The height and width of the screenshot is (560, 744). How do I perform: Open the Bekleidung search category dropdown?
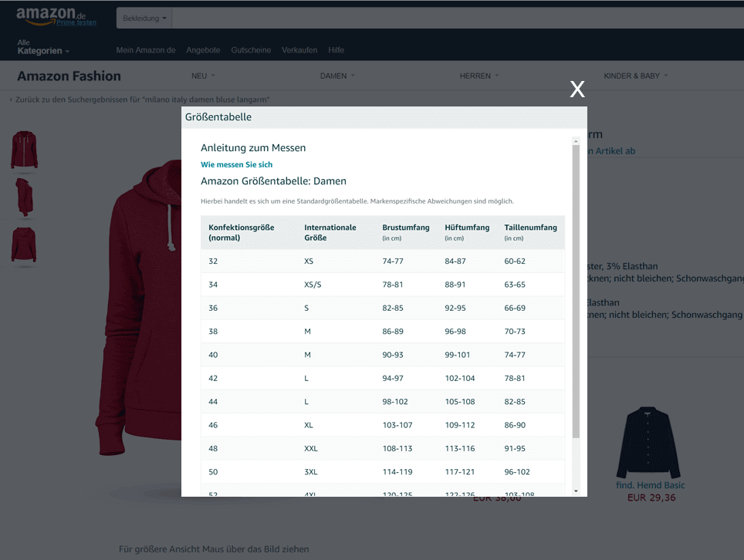(144, 18)
